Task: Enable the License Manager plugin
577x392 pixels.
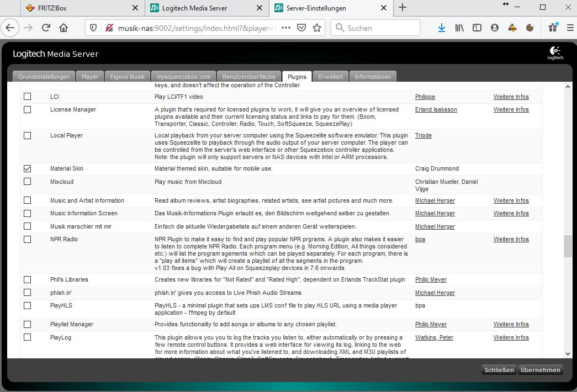Action: (x=27, y=110)
